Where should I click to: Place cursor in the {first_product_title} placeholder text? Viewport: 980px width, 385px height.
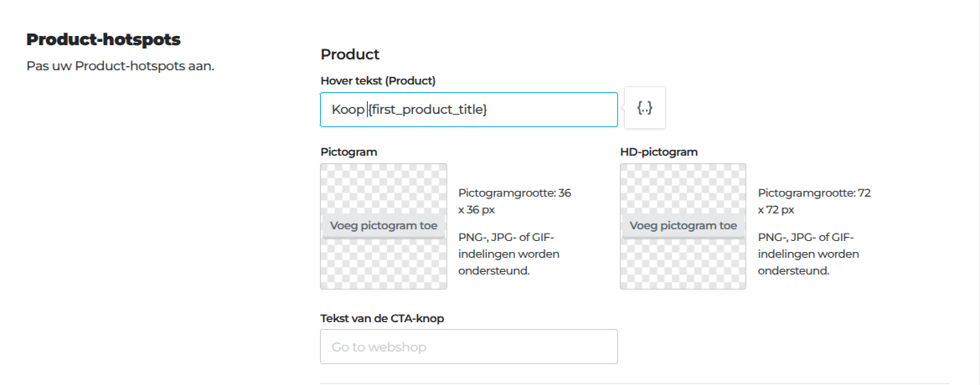(427, 110)
